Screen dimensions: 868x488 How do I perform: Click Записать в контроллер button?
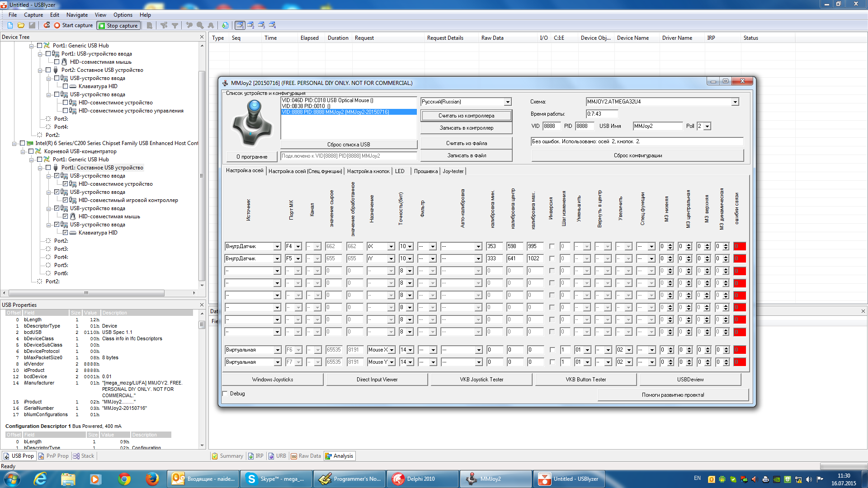coord(466,128)
